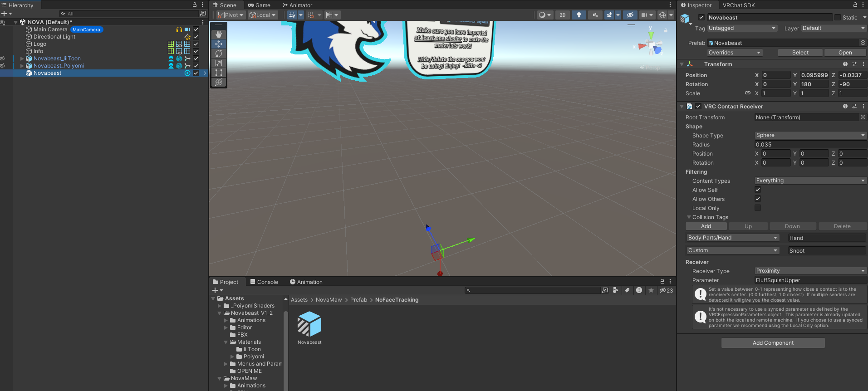Open Body Parts/Hand tag dropdown

(x=733, y=238)
